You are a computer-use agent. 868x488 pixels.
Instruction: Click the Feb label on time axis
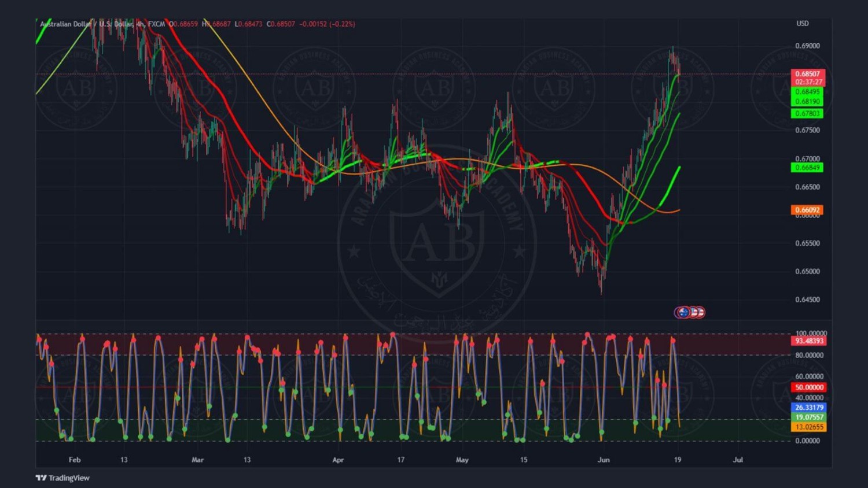coord(75,460)
